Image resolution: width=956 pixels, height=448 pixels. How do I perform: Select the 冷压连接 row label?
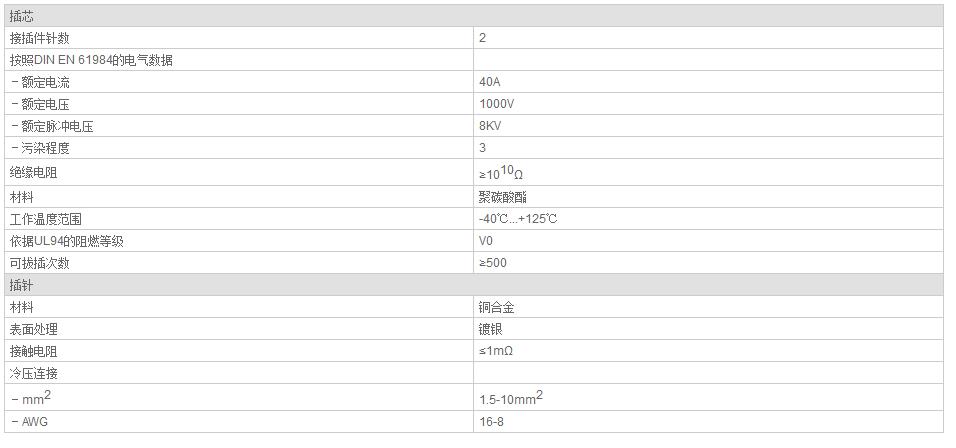pyautogui.click(x=34, y=373)
